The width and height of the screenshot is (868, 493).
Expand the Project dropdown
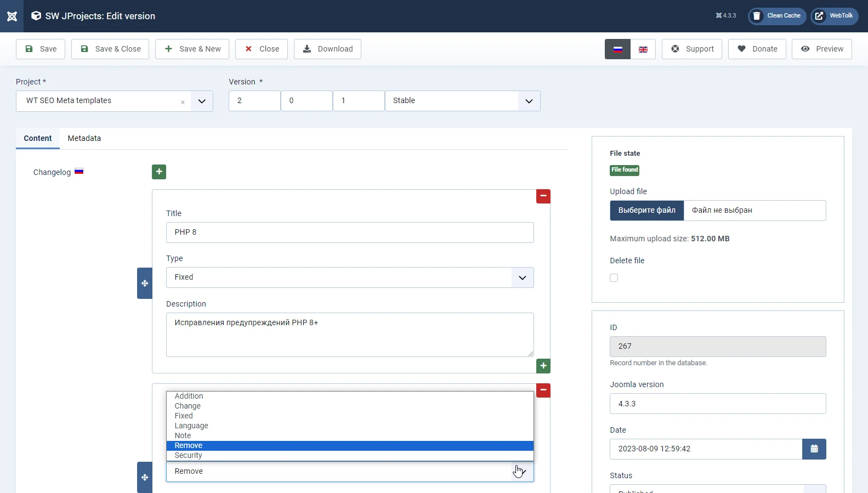[x=201, y=101]
